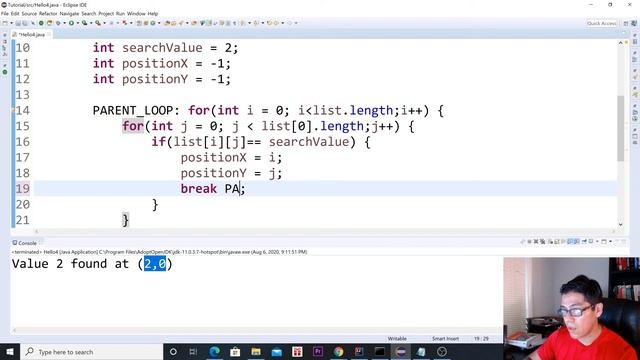
Task: Click the taskbar search box
Action: tap(91, 352)
